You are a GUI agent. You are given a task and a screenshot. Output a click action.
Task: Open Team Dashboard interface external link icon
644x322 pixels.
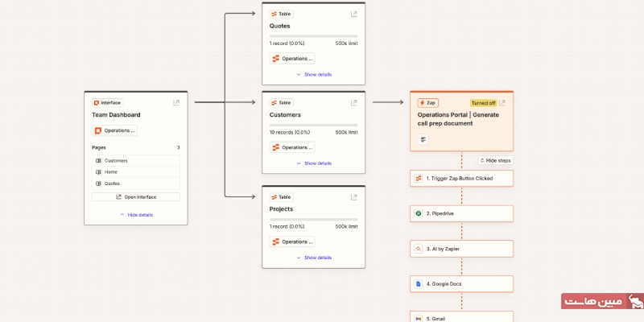176,103
